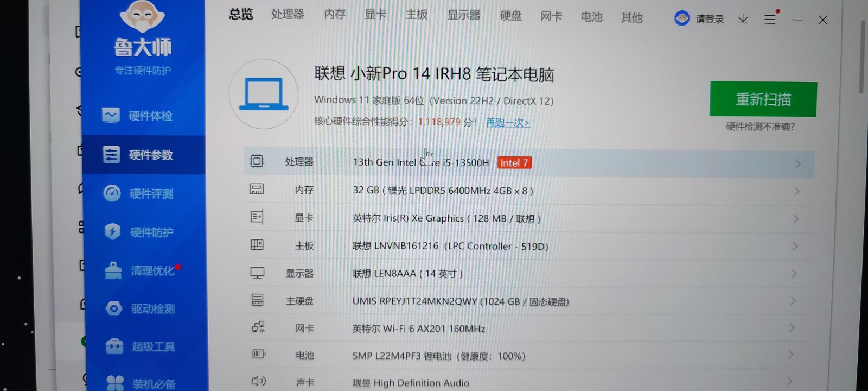Click the Intel 7 badge

click(514, 162)
